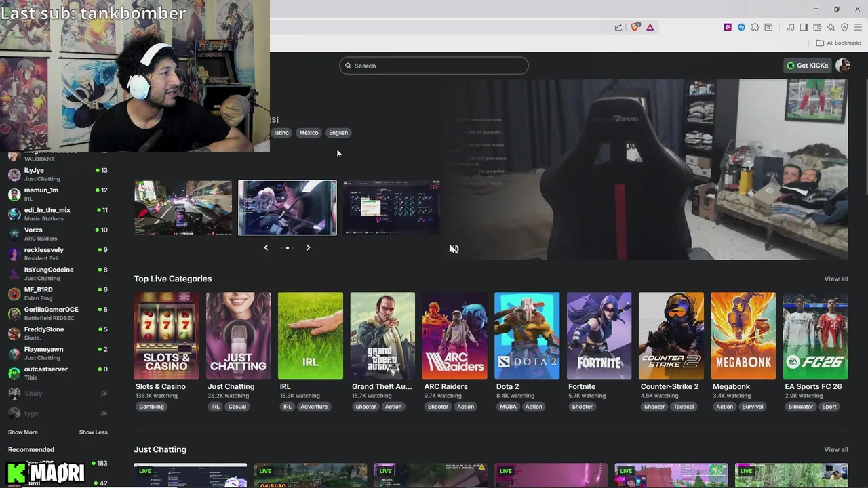Click the Search input field
The image size is (868, 488).
tap(434, 66)
